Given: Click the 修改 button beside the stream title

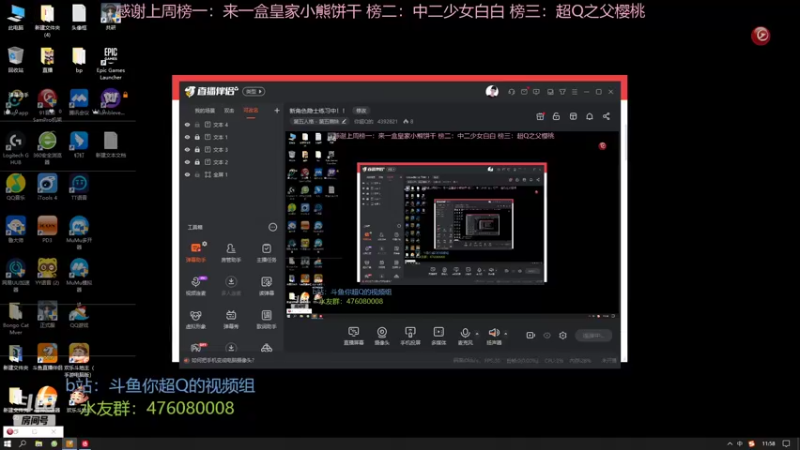Looking at the screenshot, I should click(x=361, y=110).
